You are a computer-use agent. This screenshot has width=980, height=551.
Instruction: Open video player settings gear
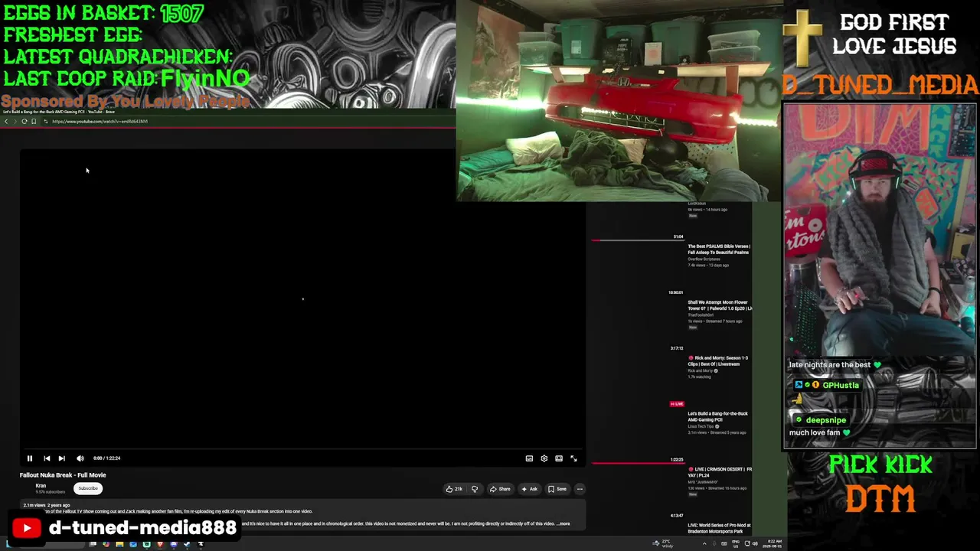pyautogui.click(x=544, y=458)
